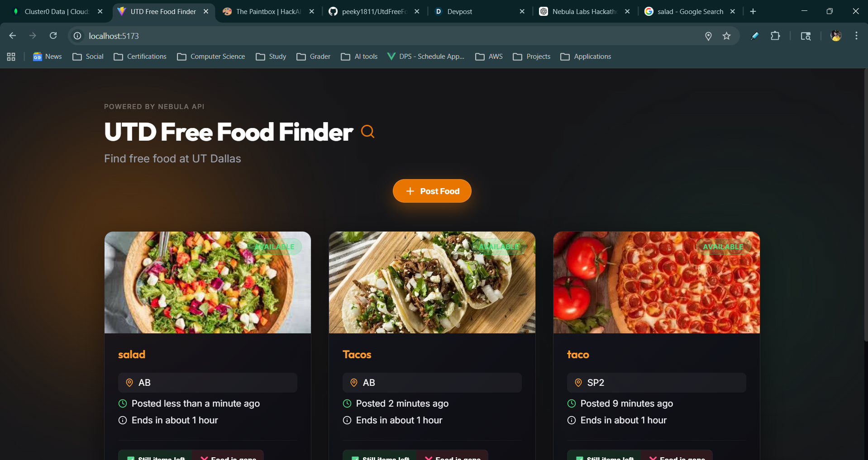
Task: Click the pizza photo on taco card
Action: 657,283
